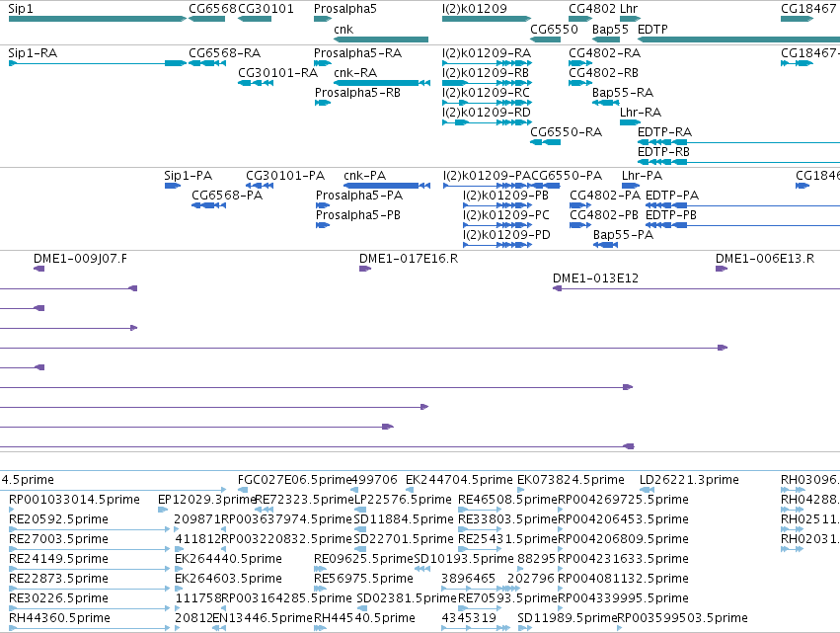Click the CG6568-RA transcript label
Screen dimensions: 840x633
[224, 53]
